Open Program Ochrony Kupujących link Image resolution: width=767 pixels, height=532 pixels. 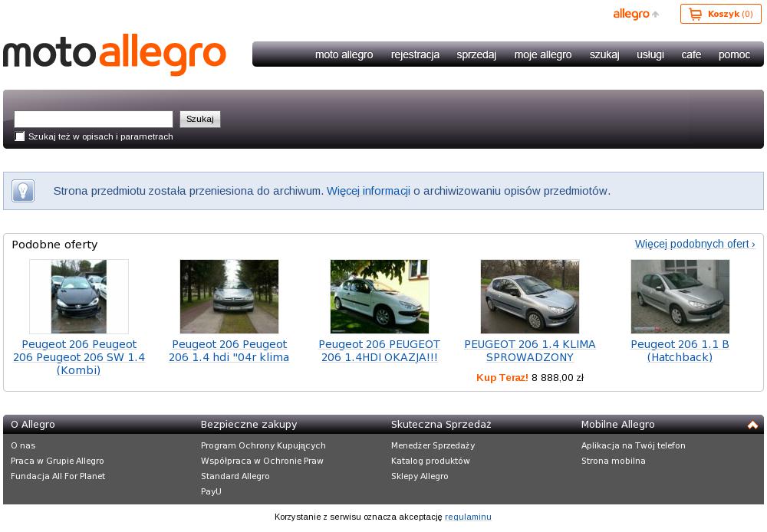(x=263, y=445)
